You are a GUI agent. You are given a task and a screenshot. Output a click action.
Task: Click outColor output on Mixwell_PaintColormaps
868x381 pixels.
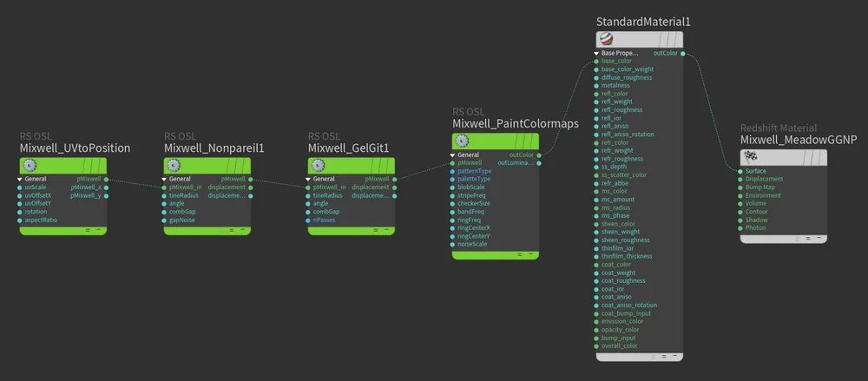point(539,155)
